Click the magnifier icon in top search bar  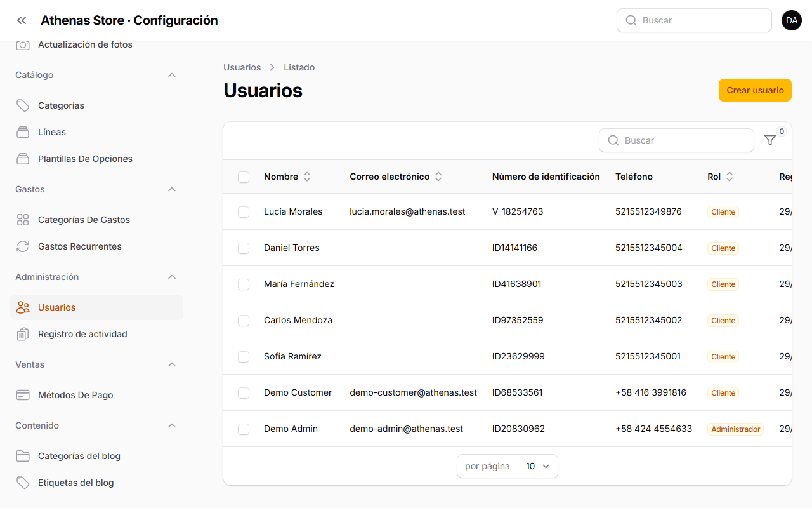click(x=631, y=20)
